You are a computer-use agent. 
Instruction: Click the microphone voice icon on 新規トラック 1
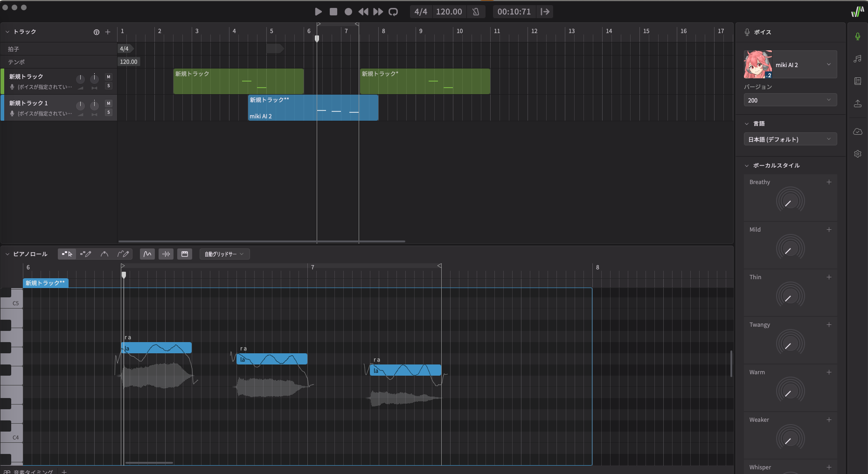pos(12,114)
